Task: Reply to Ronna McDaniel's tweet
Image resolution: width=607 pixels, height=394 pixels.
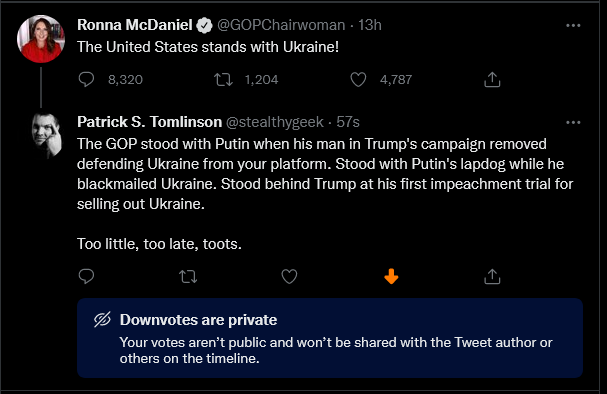Action: [x=86, y=79]
